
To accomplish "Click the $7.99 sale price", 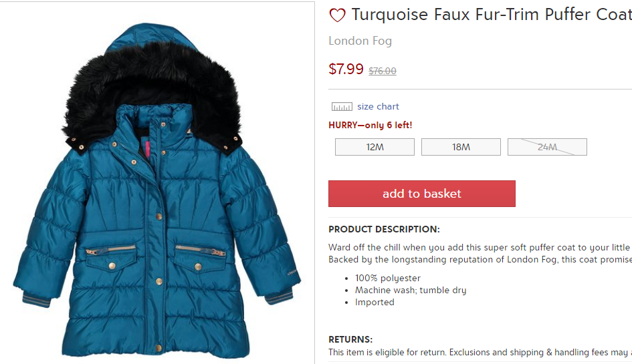I will 346,69.
